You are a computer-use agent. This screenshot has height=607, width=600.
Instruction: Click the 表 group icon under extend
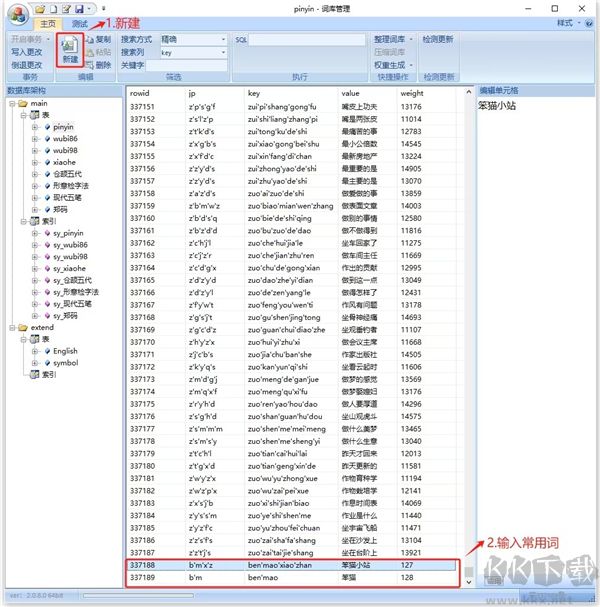[x=35, y=339]
